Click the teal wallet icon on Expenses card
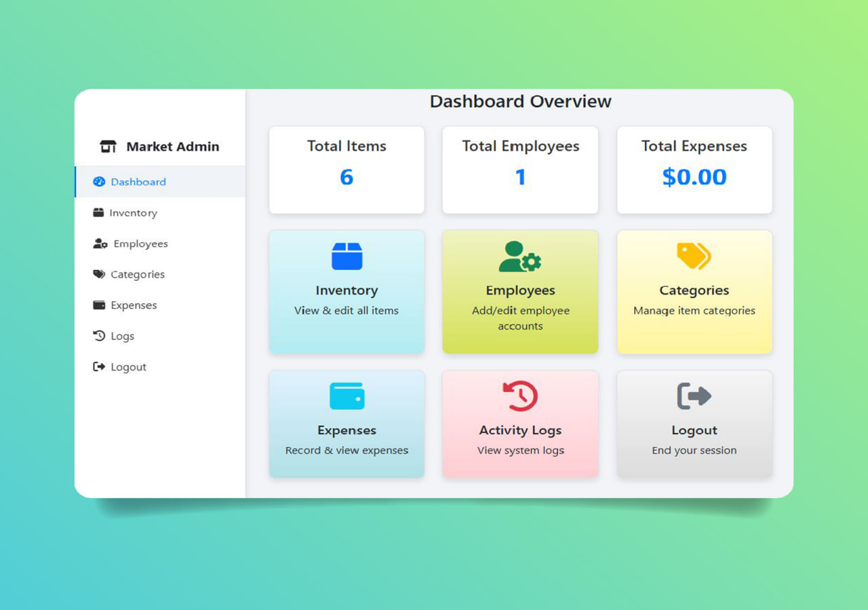Viewport: 868px width, 610px height. click(x=347, y=396)
